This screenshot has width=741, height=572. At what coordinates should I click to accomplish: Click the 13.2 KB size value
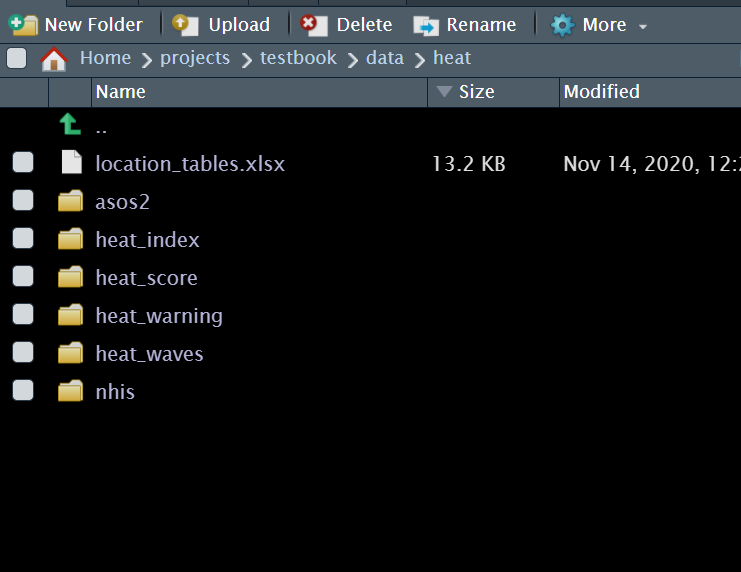pos(469,164)
